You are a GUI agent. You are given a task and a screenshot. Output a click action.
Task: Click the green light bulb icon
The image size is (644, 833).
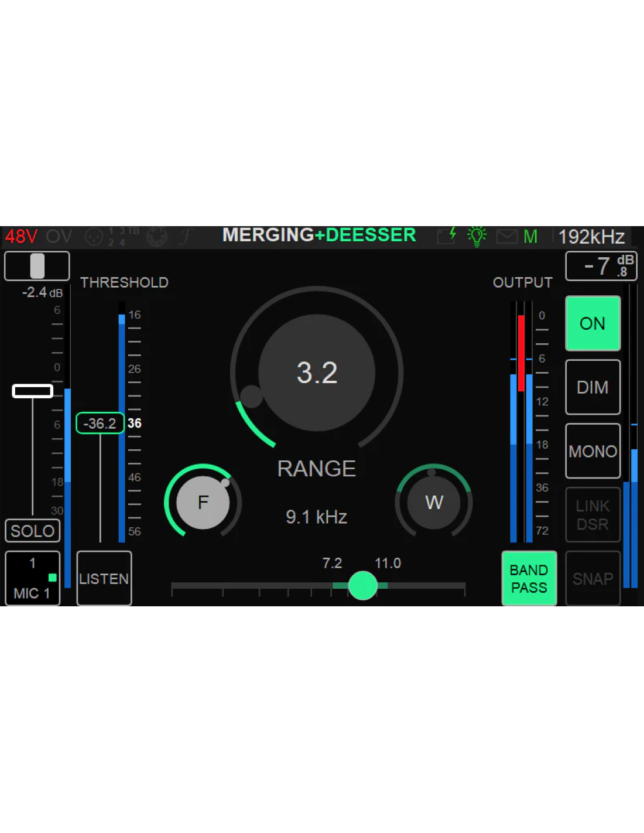477,236
